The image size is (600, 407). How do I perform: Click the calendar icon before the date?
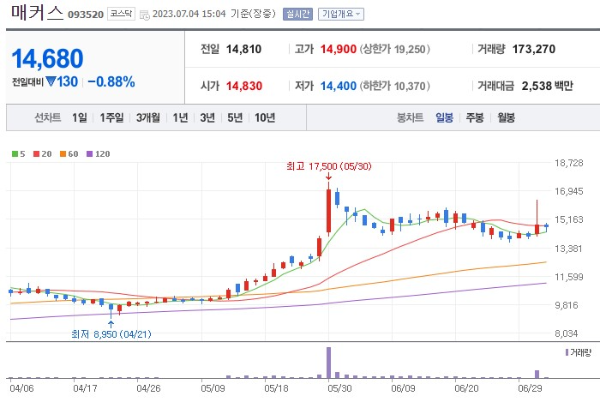coord(144,15)
